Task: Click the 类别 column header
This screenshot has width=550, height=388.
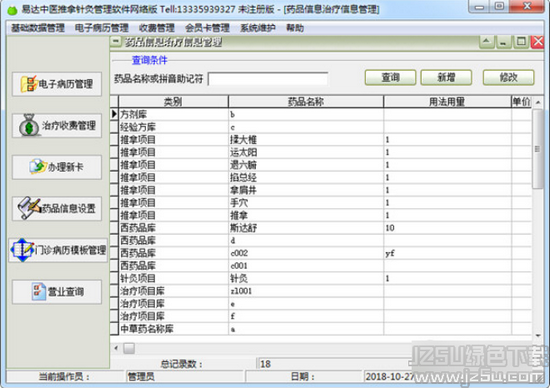Action: pyautogui.click(x=173, y=102)
